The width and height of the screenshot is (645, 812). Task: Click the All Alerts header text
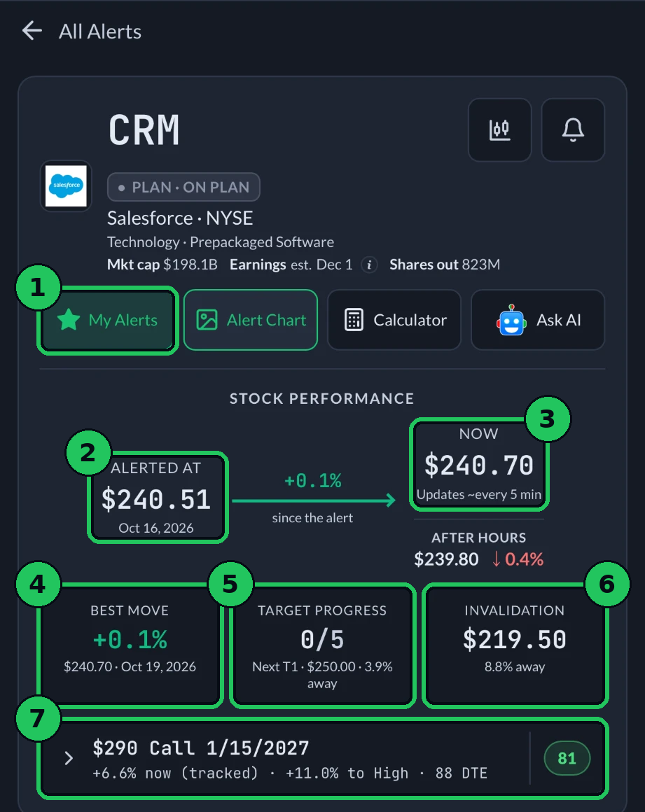[100, 31]
